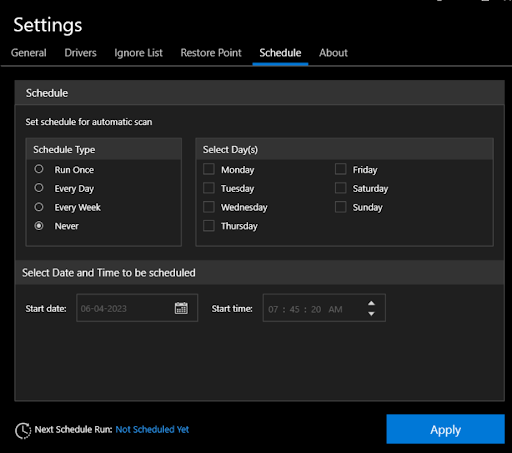512x453 pixels.
Task: Click the Start date field 06-04-2023
Action: 137,308
